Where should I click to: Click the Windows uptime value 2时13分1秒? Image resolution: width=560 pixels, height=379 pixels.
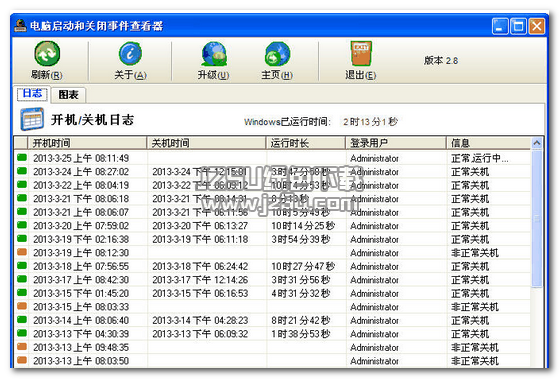pos(370,122)
